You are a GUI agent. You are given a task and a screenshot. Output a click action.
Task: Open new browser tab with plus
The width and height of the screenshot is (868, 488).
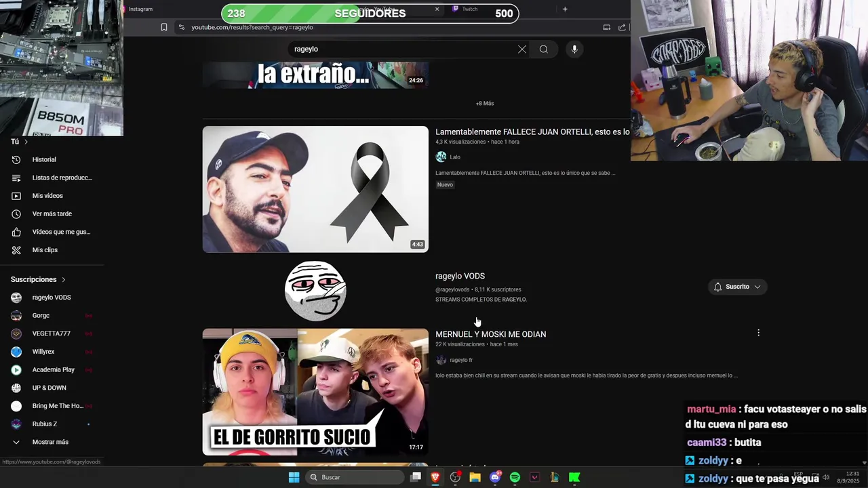pyautogui.click(x=565, y=9)
